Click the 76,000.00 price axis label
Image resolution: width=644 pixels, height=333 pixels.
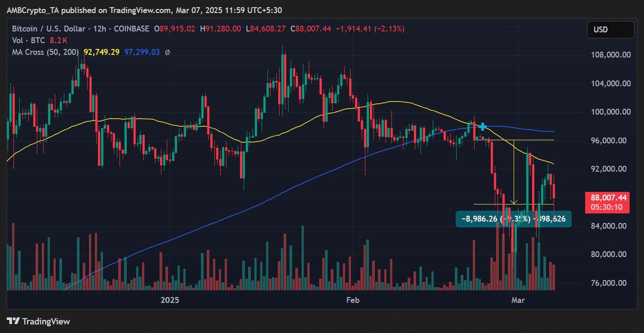click(x=608, y=283)
